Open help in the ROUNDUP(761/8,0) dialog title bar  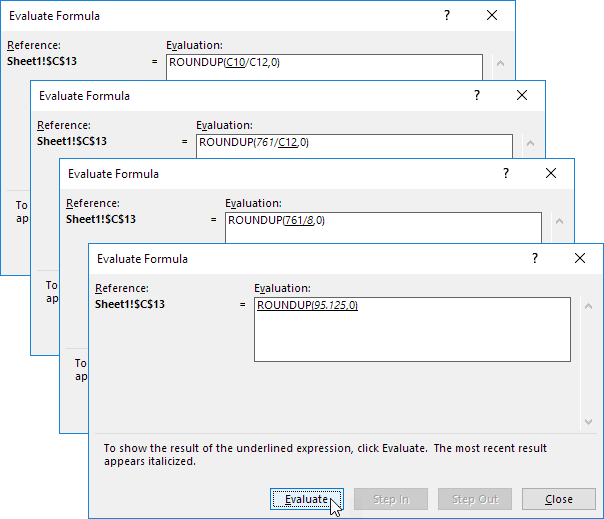(505, 173)
